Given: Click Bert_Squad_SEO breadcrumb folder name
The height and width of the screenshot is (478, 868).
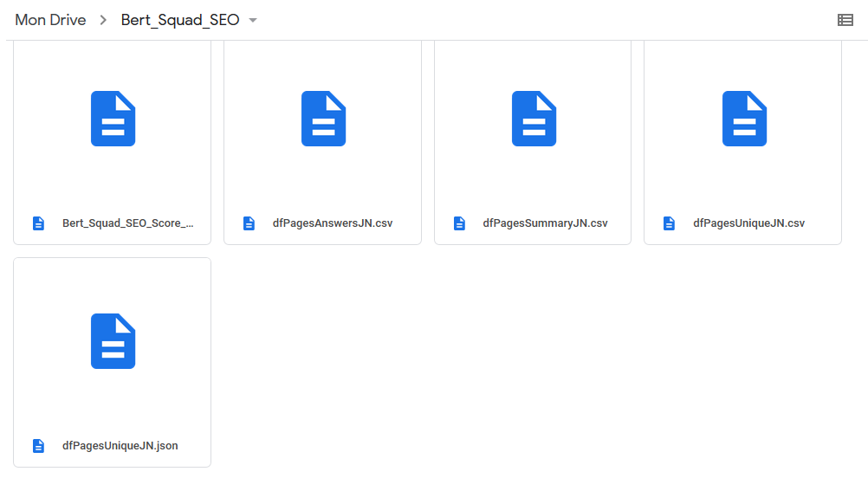Looking at the screenshot, I should tap(180, 20).
